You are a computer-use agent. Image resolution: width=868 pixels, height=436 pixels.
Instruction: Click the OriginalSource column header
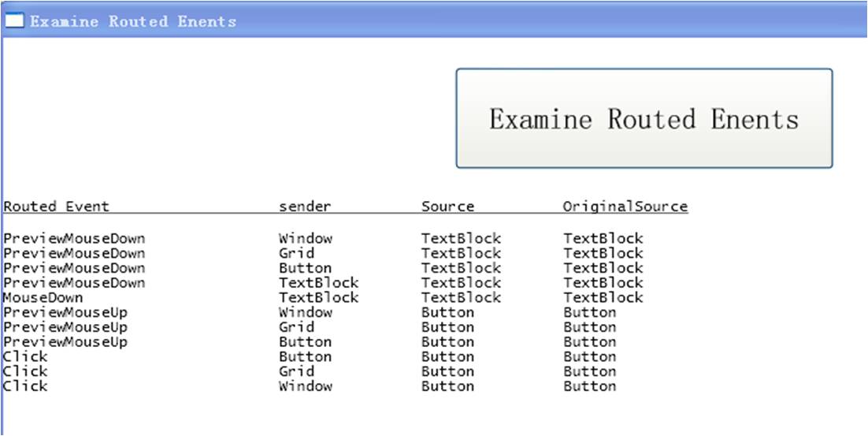(x=625, y=207)
